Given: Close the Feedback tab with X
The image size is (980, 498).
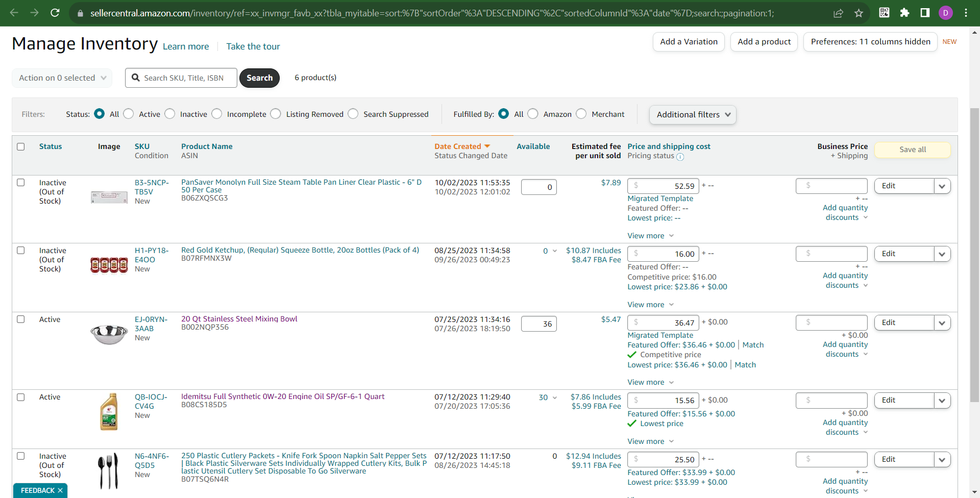Looking at the screenshot, I should point(60,490).
